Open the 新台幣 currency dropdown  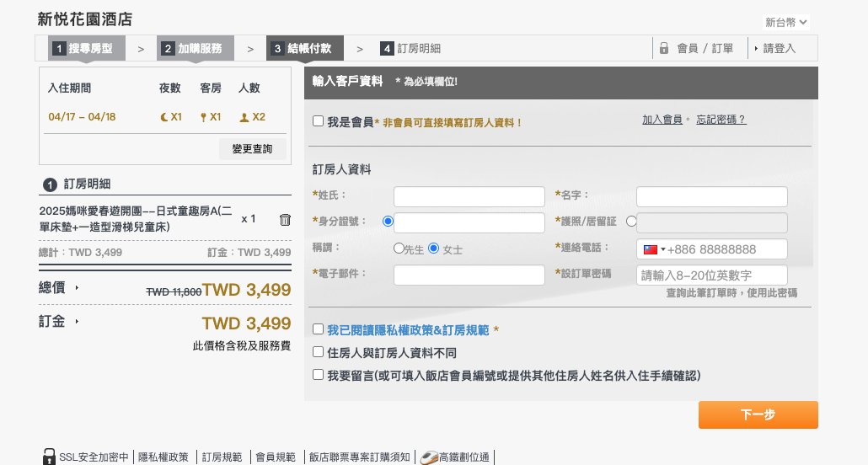tap(786, 23)
